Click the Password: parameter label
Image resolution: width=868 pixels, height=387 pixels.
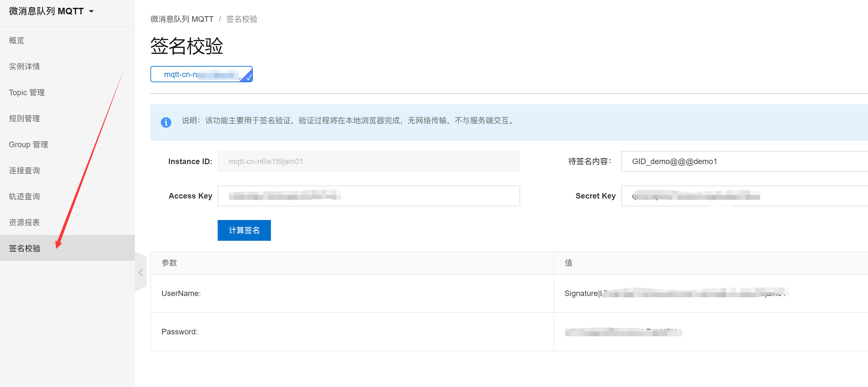click(x=180, y=332)
